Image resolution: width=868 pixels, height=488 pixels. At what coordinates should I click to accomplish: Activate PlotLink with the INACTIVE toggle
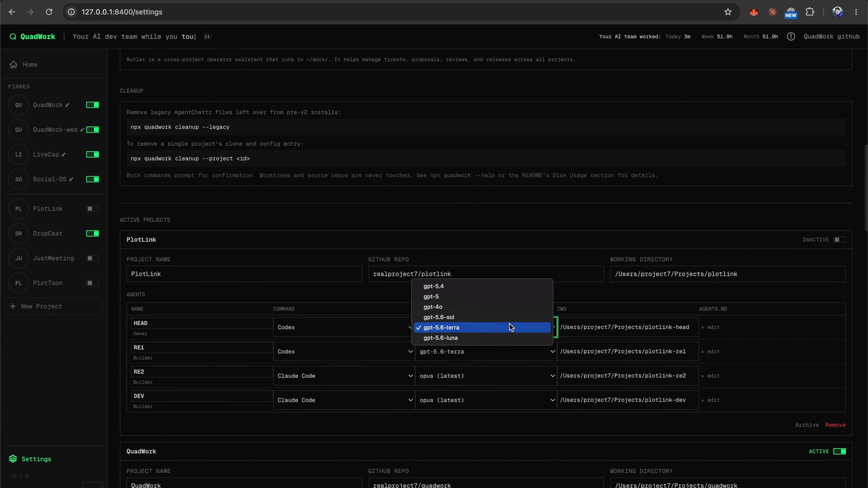click(839, 239)
